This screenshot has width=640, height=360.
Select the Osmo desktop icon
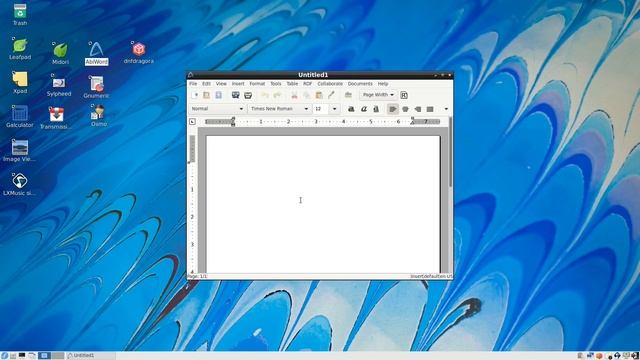click(x=99, y=116)
